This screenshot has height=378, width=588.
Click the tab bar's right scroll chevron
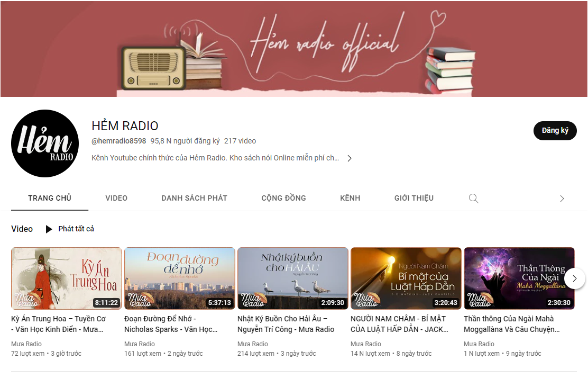(562, 199)
